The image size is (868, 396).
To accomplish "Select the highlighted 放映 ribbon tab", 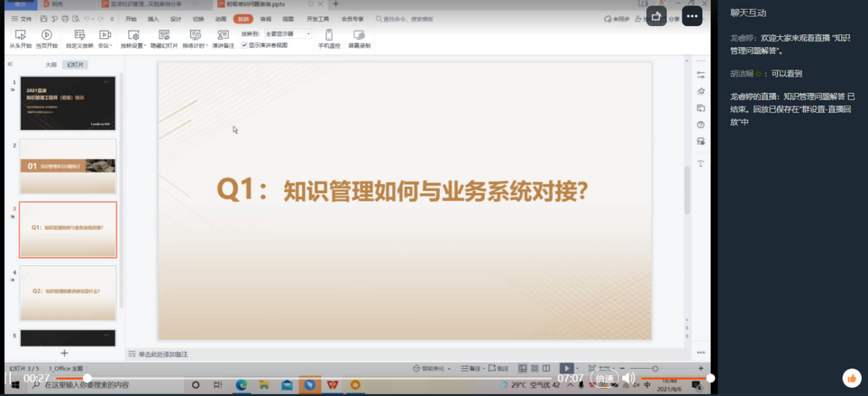I will [x=244, y=19].
